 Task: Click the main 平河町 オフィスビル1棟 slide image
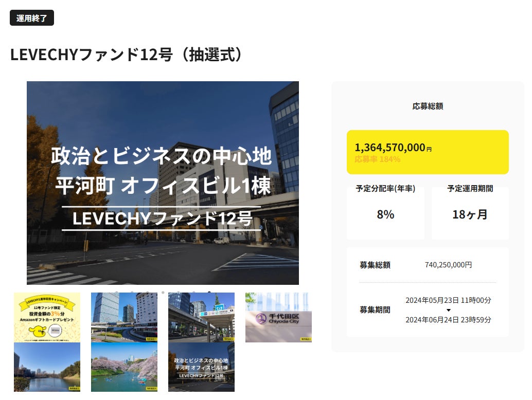click(163, 183)
